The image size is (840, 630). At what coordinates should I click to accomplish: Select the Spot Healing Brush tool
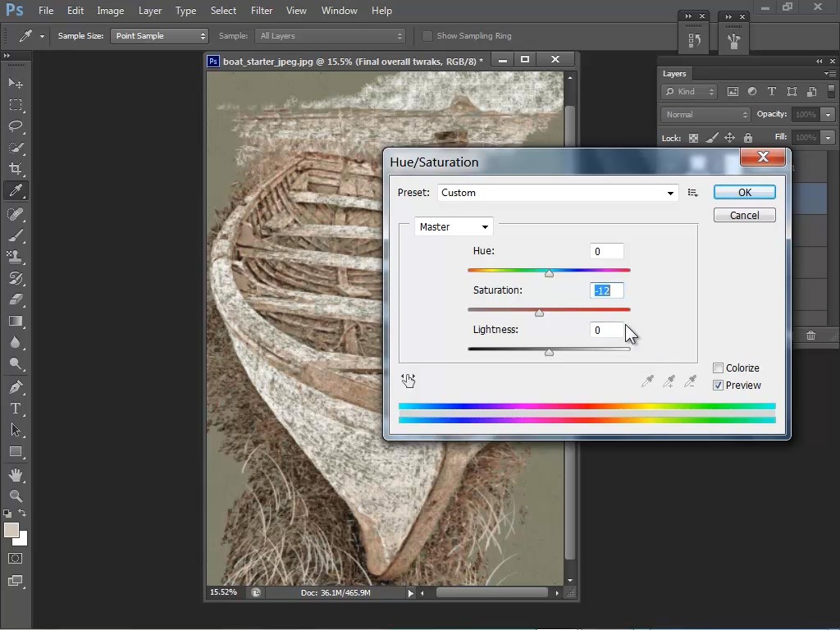[16, 214]
